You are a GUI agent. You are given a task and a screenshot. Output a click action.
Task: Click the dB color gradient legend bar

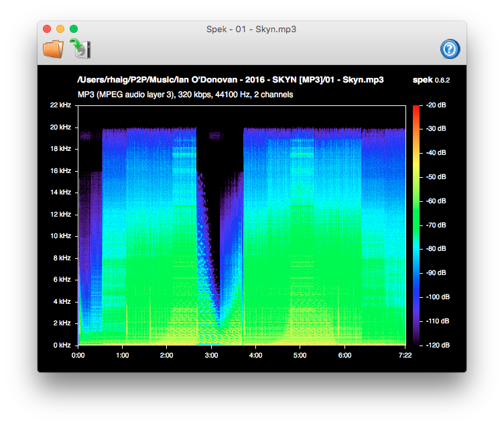click(416, 225)
